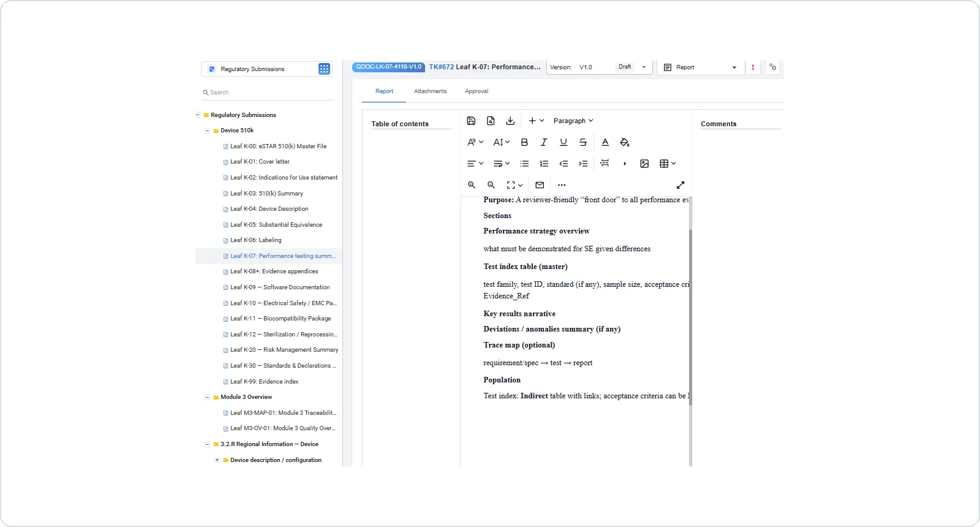This screenshot has height=527, width=980.
Task: Open the Paragraph style dropdown
Action: 573,121
